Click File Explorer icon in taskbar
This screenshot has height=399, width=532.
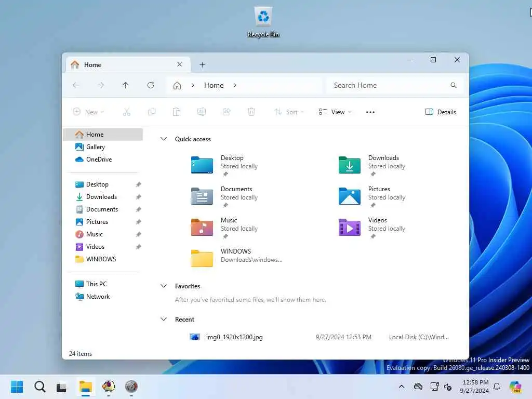pyautogui.click(x=86, y=387)
